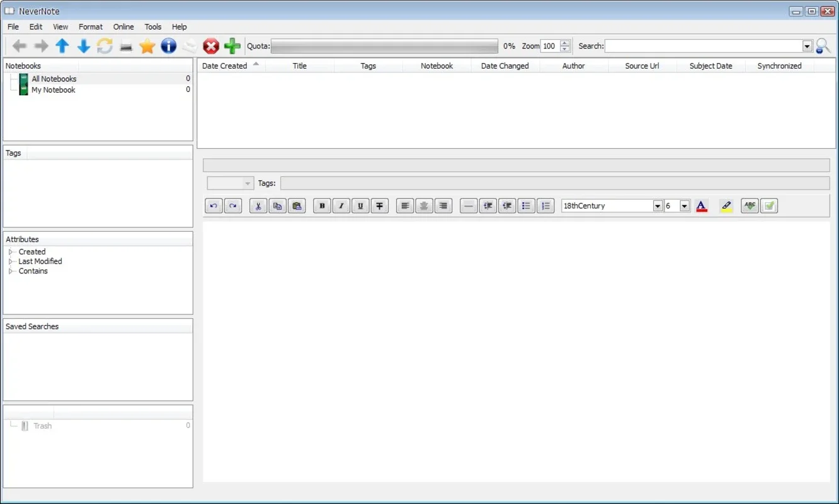Open the search box dropdown arrow
Screen dimensions: 839x504
[x=808, y=46]
